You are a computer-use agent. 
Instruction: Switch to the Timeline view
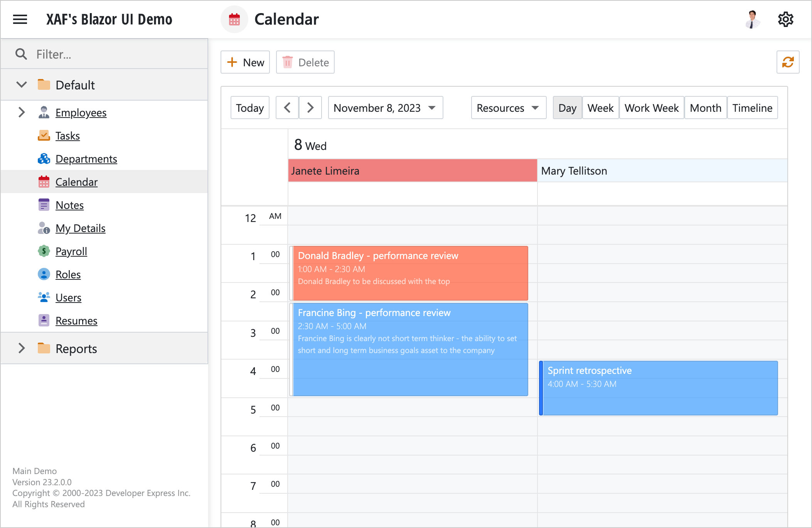[752, 108]
